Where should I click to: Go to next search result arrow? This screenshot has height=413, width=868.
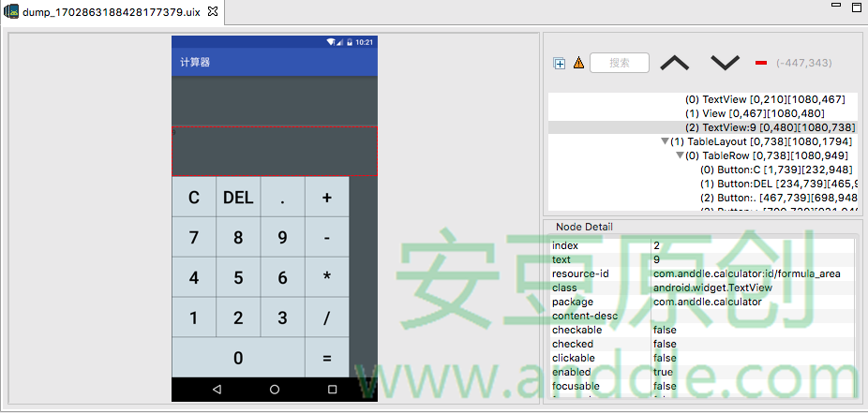pyautogui.click(x=725, y=63)
